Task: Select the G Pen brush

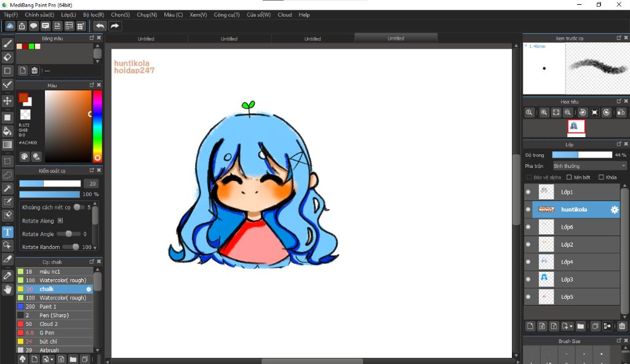Action: click(55, 333)
